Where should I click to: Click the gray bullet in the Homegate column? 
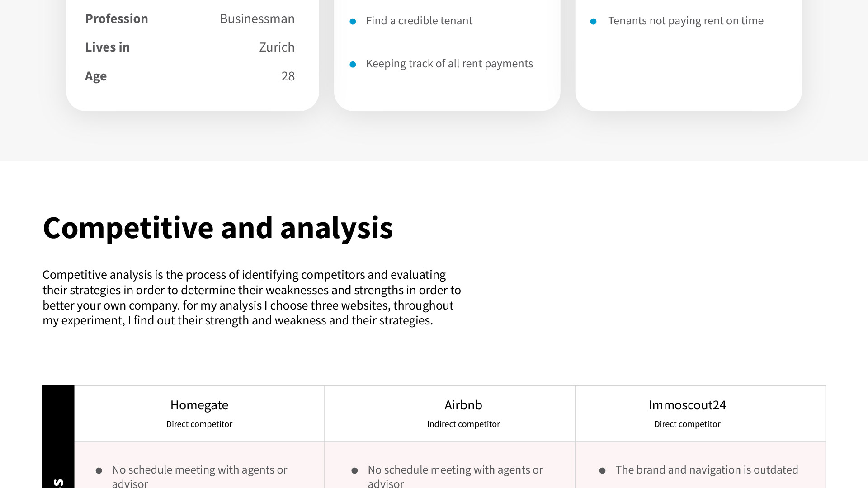click(x=99, y=471)
